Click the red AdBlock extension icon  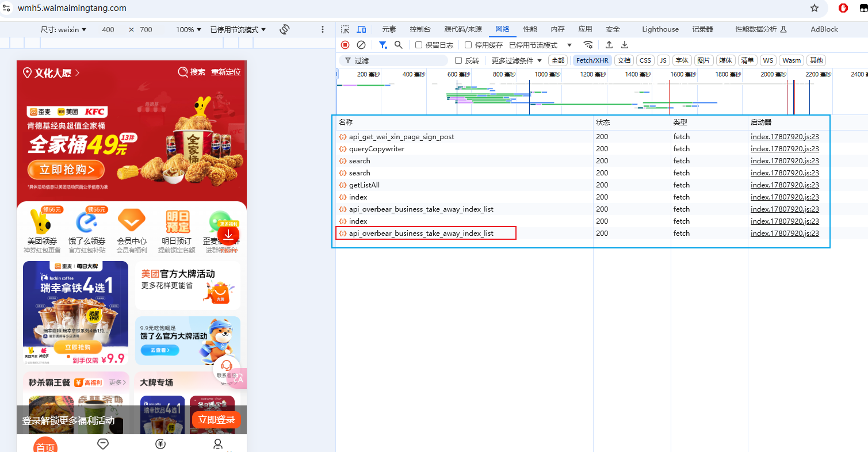tap(843, 8)
